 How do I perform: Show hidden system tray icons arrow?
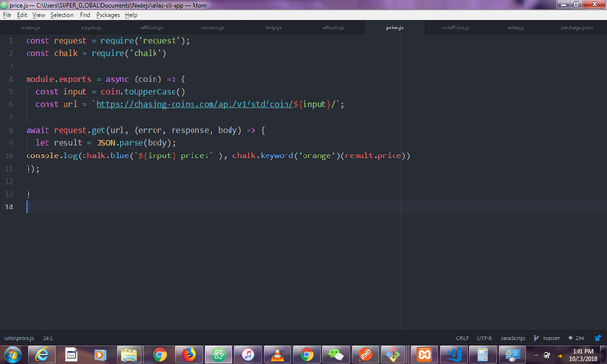coord(536,355)
